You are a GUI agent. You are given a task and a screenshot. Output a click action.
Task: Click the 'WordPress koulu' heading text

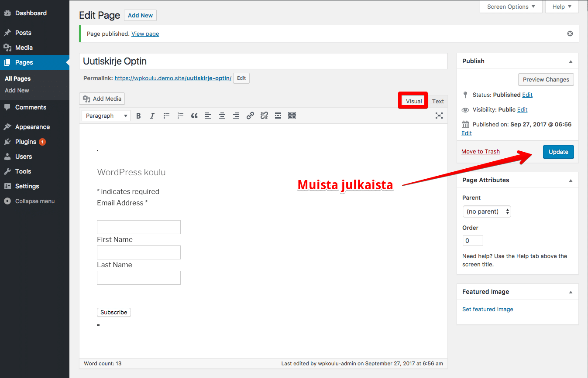[x=131, y=172]
